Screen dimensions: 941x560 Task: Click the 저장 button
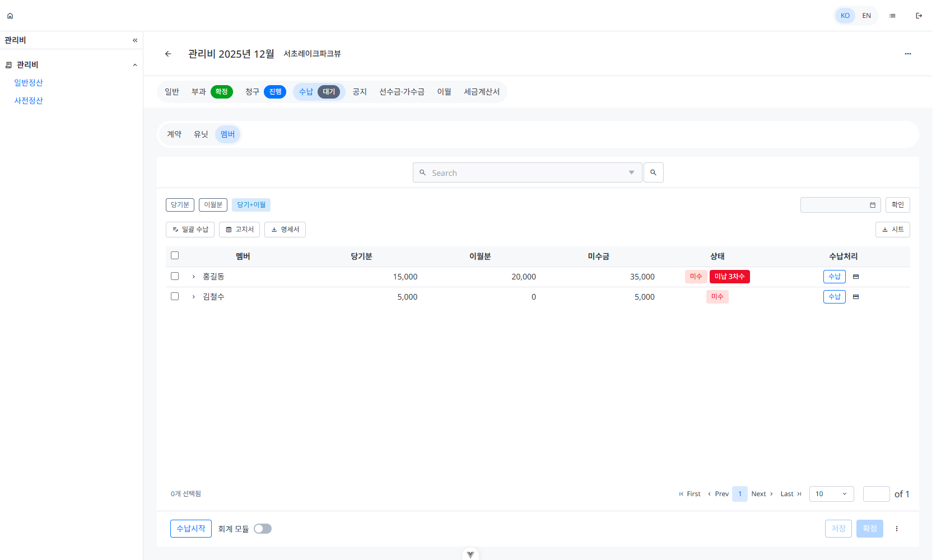pos(838,529)
